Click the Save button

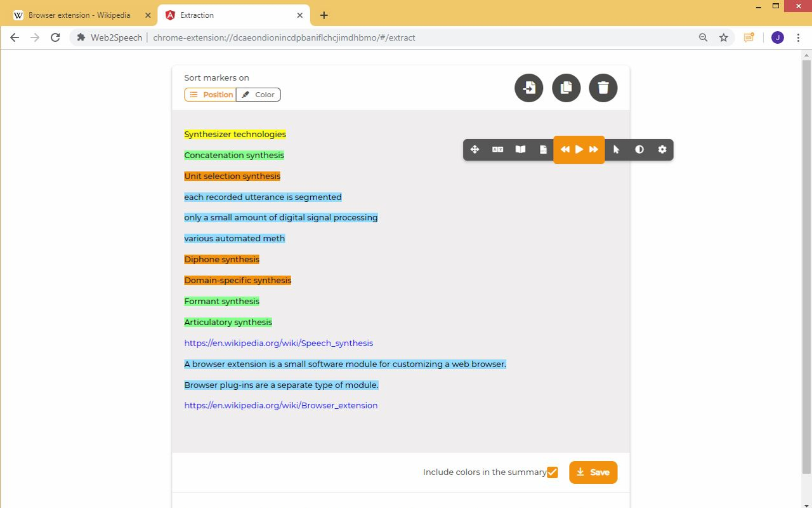(x=593, y=472)
